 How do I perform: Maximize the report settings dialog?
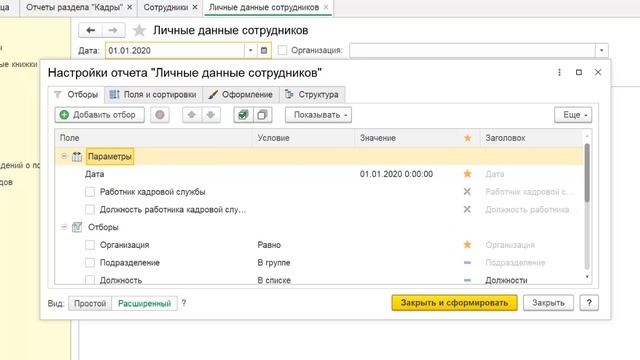[x=578, y=72]
